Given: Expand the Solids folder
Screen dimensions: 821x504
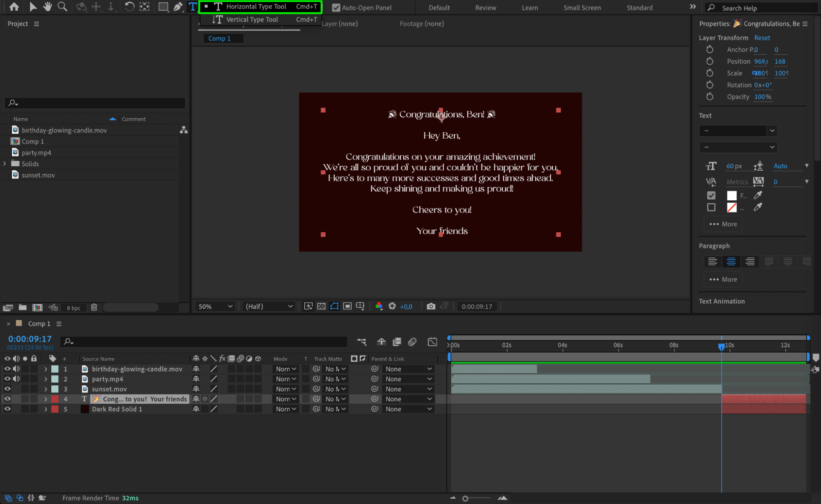Looking at the screenshot, I should tap(5, 163).
